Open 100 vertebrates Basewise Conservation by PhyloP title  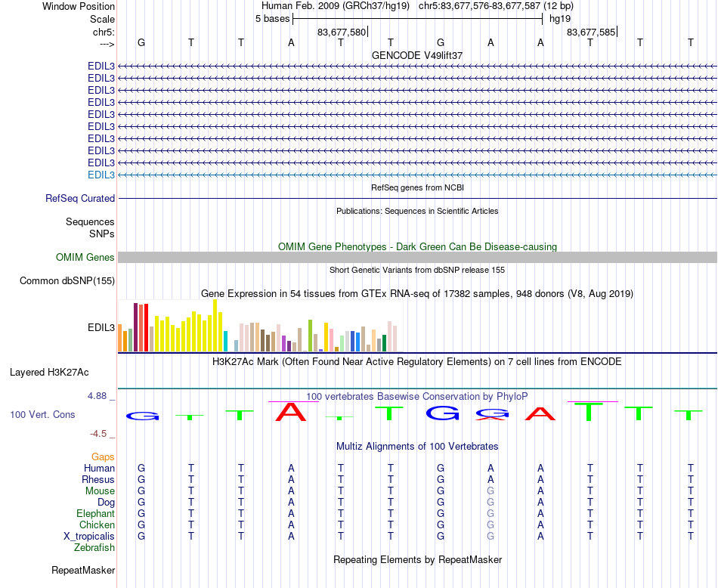coord(417,397)
